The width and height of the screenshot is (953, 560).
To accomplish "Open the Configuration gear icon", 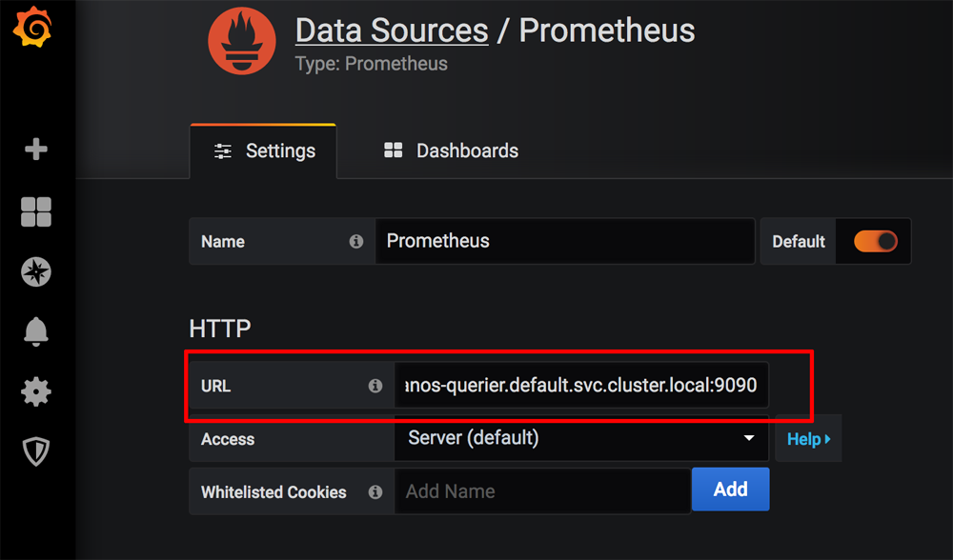I will pyautogui.click(x=36, y=391).
